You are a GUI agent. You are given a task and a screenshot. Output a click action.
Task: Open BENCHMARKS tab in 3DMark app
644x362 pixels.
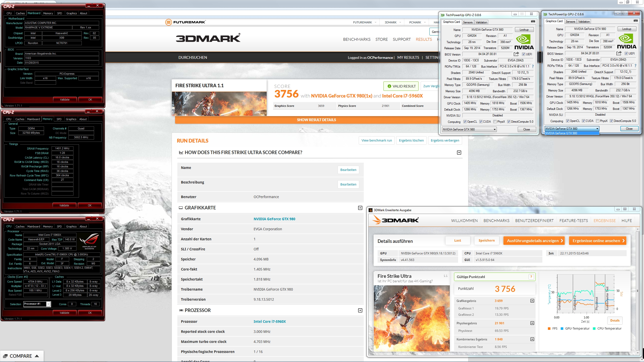click(496, 221)
